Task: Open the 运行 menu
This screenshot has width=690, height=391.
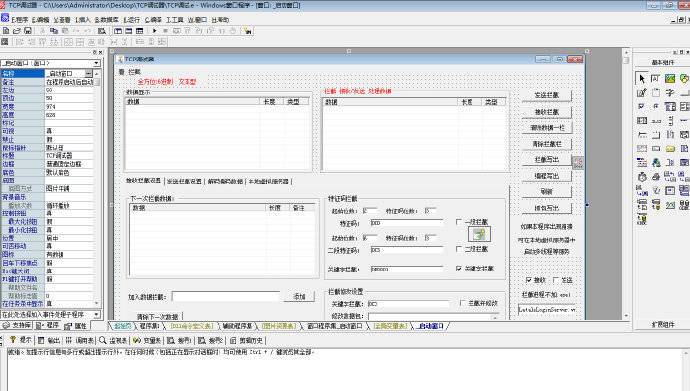Action: pyautogui.click(x=132, y=20)
